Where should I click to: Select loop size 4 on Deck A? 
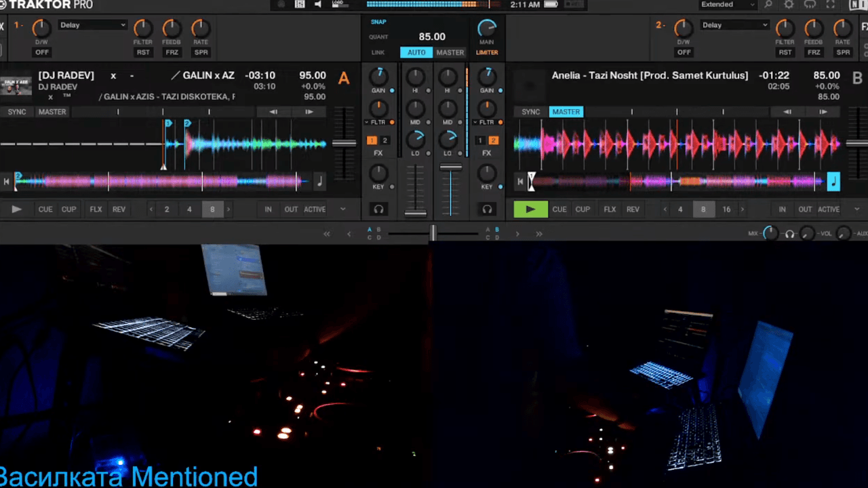[189, 209]
